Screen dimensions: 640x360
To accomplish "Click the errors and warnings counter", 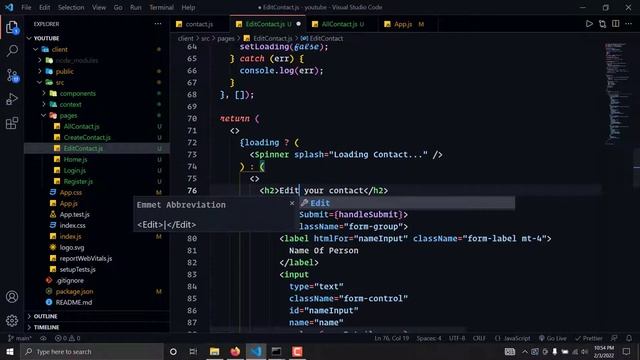I will pyautogui.click(x=67, y=338).
